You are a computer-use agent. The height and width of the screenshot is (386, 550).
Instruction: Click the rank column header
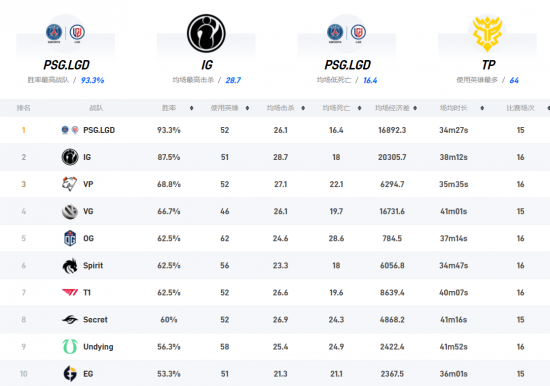click(24, 108)
